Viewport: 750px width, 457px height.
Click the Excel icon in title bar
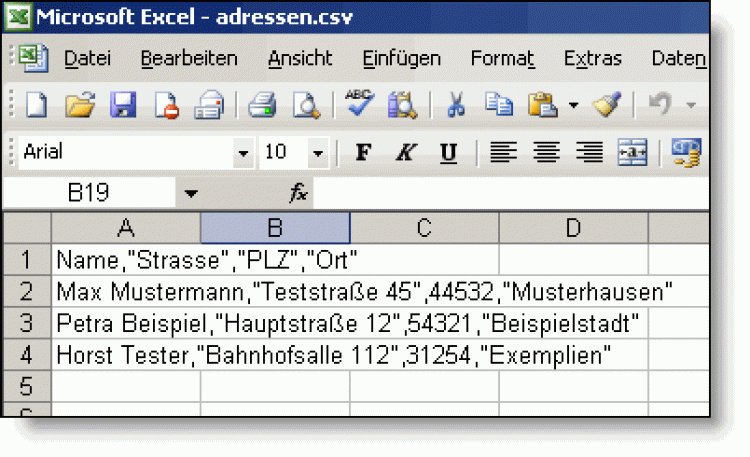click(18, 17)
